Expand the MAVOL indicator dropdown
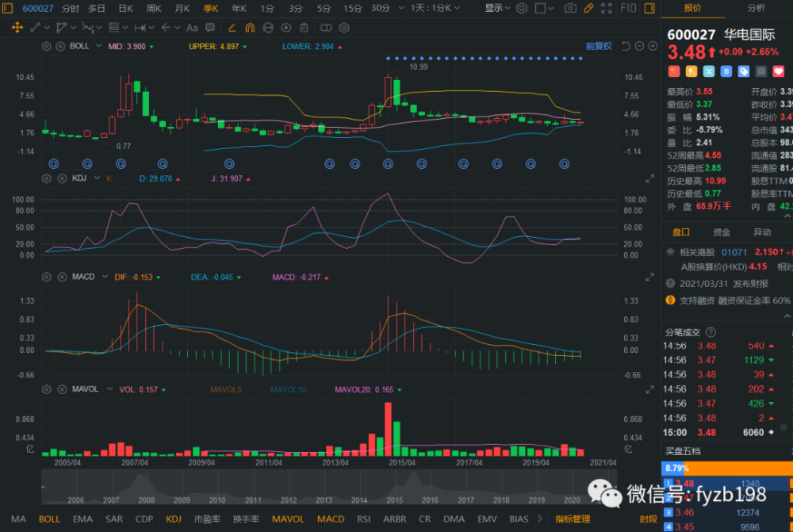 [109, 388]
